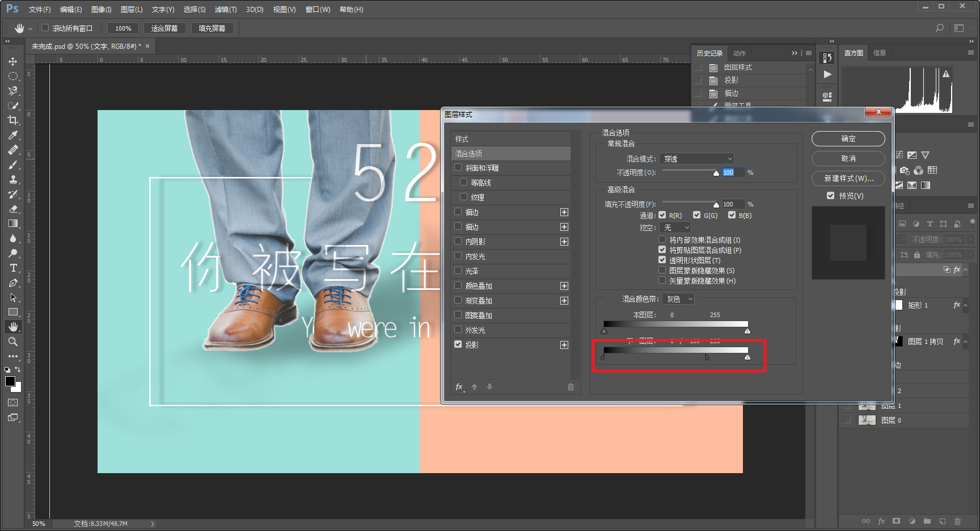Screen dimensions: 980x531
Task: Click the 100% zoom button
Action: pos(123,28)
